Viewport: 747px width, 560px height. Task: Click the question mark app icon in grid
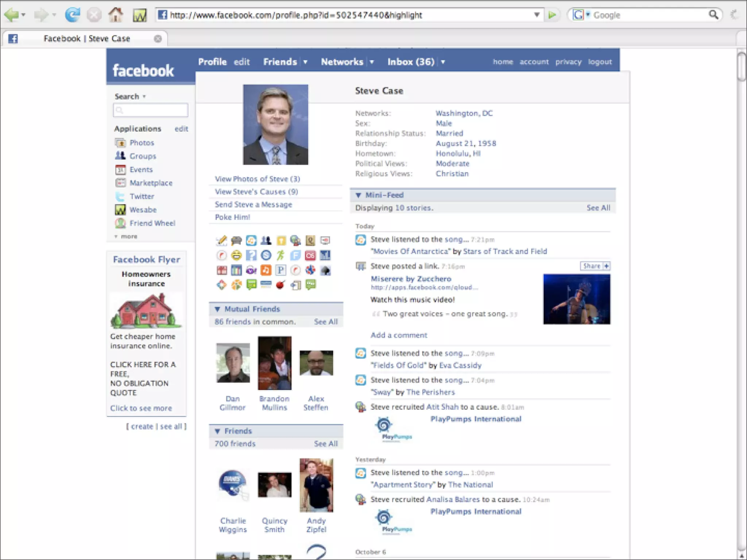point(251,255)
